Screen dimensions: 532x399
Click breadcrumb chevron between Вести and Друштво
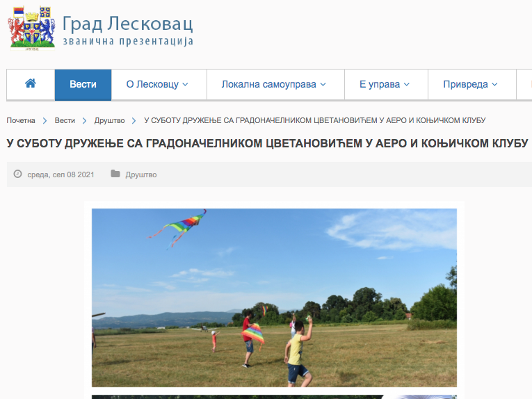coord(85,121)
